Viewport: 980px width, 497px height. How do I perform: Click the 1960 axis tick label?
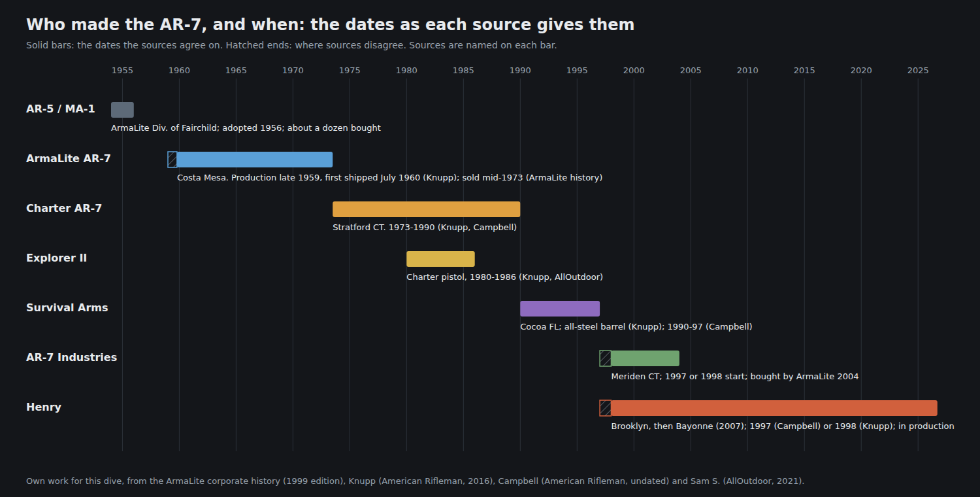179,71
